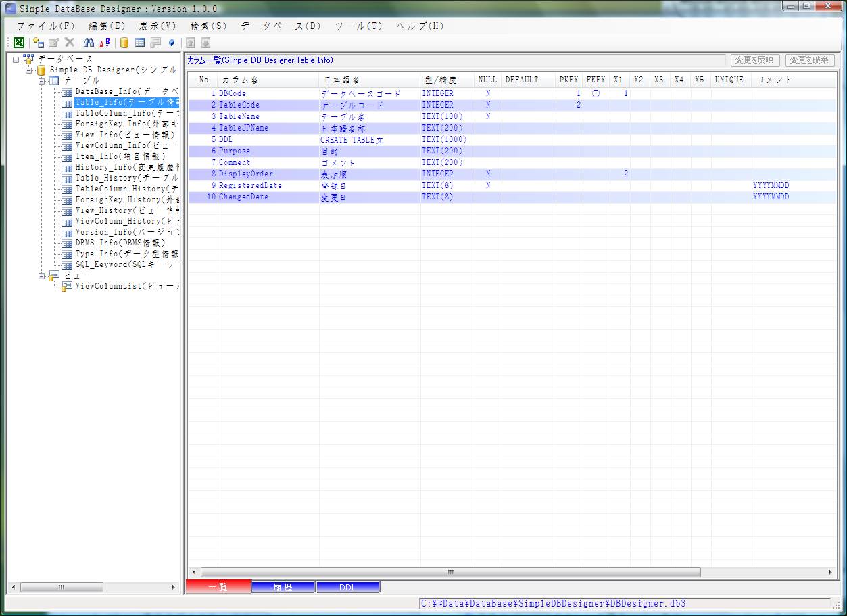This screenshot has width=847, height=616.
Task: Open the ファイル(F) menu
Action: tap(45, 26)
